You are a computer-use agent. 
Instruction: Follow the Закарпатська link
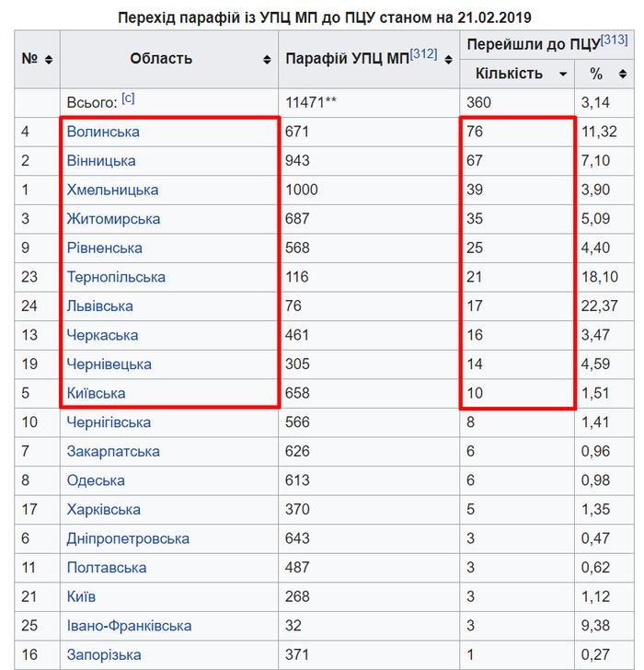[113, 451]
